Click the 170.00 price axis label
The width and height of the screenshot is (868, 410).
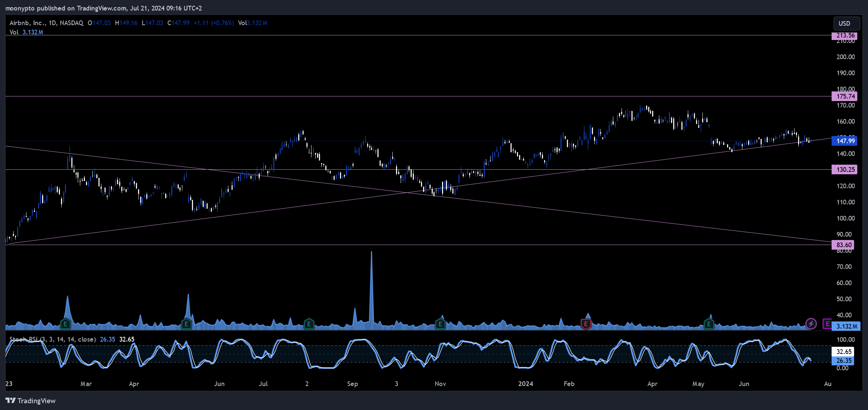846,105
